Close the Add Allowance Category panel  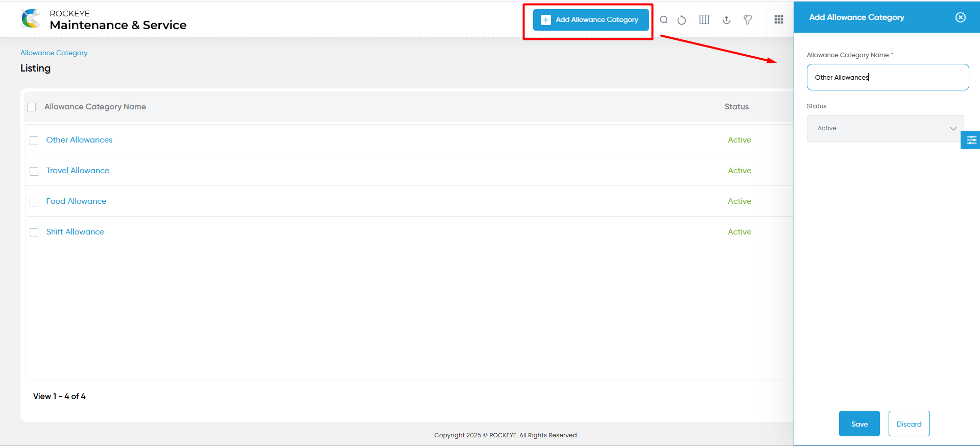(961, 17)
